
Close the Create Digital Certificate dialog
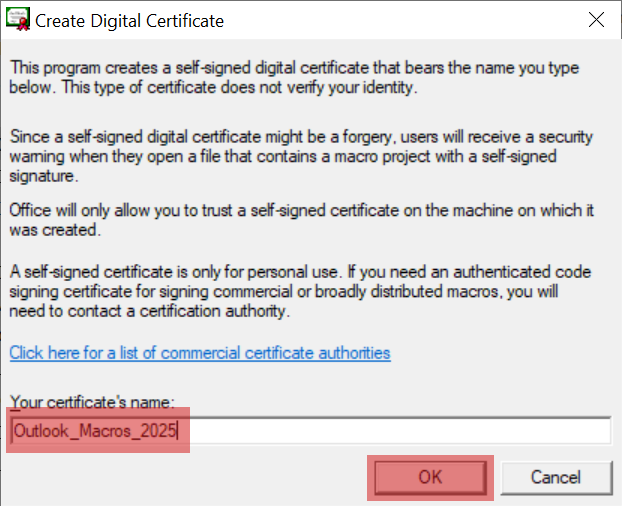point(596,20)
